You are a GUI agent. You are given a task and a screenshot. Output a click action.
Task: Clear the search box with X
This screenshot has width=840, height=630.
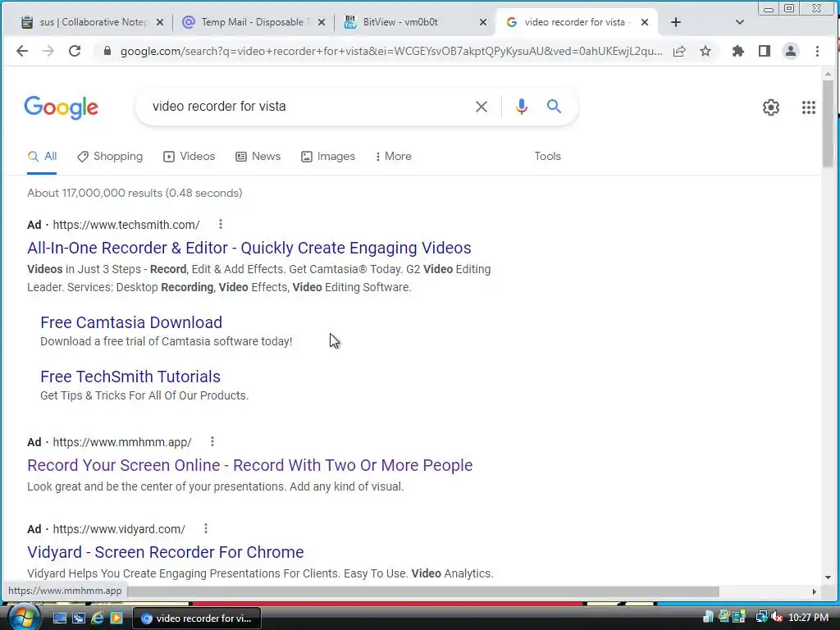(481, 107)
